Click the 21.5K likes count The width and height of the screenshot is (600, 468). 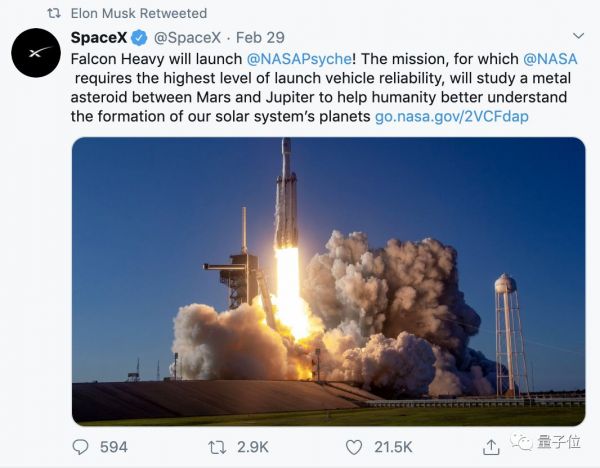[x=395, y=447]
